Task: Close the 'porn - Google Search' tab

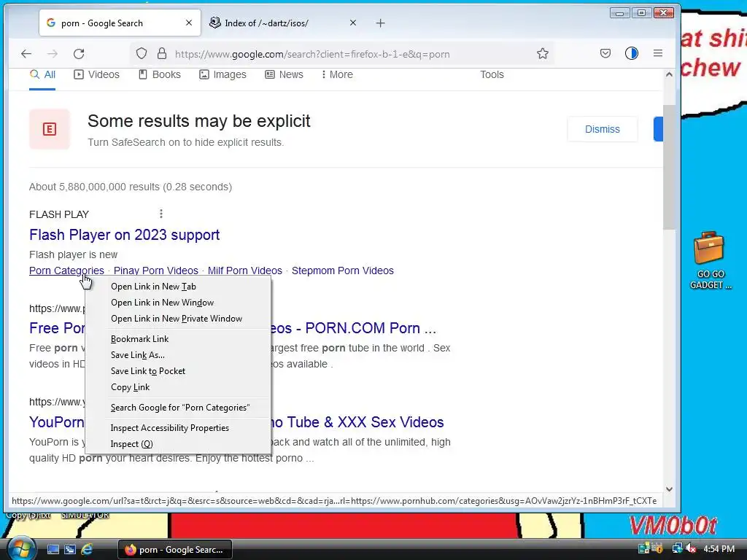Action: tap(189, 23)
